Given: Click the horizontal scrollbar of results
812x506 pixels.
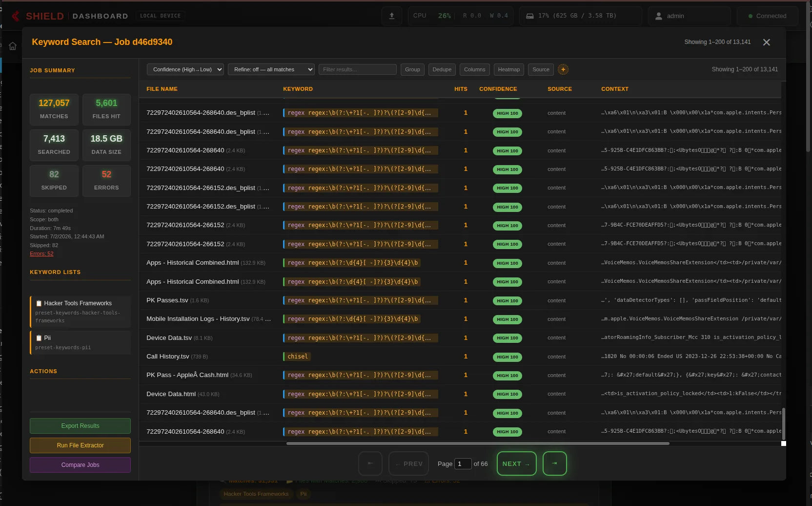Looking at the screenshot, I should coord(478,443).
